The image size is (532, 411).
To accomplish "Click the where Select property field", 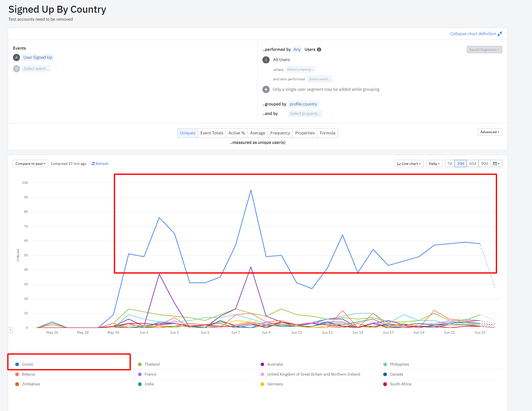I will [x=300, y=70].
